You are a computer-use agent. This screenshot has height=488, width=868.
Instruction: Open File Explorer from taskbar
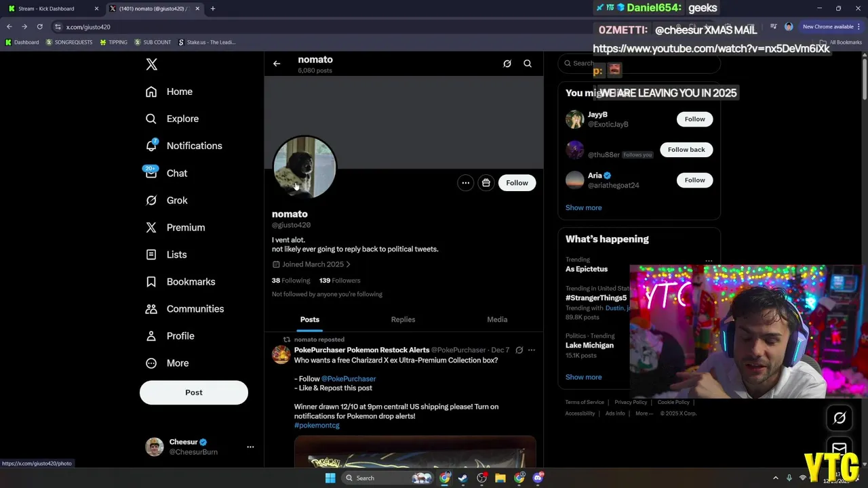click(500, 478)
